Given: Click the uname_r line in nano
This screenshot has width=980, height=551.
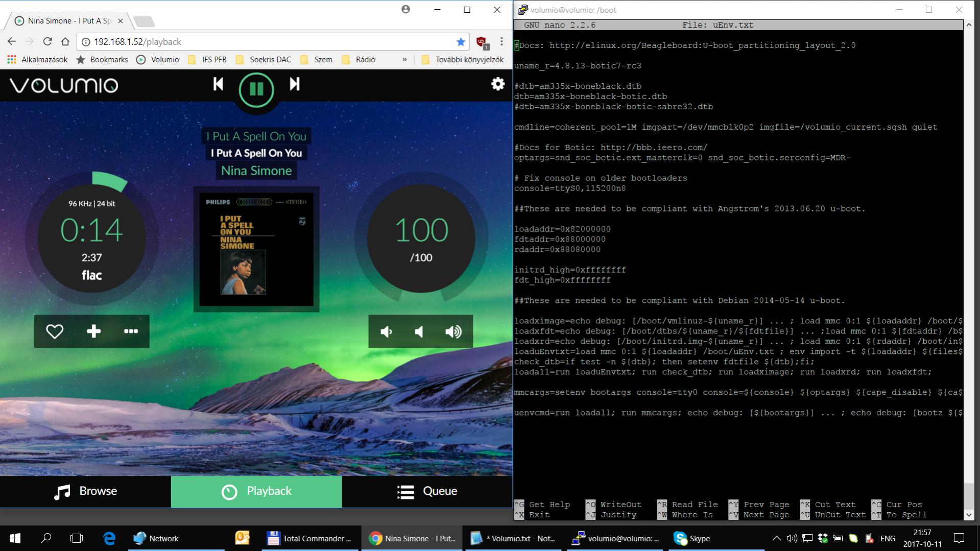Looking at the screenshot, I should 578,66.
